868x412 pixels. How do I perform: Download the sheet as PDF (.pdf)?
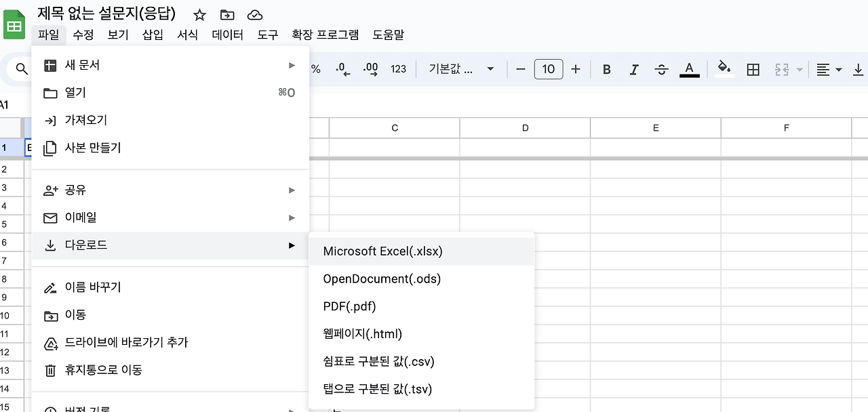click(x=349, y=306)
